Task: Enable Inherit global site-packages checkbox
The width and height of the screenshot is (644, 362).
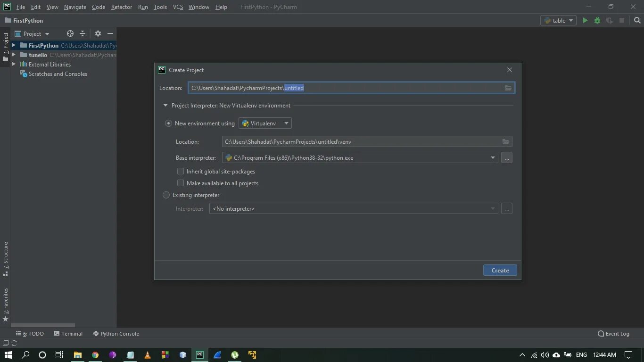Action: (x=181, y=171)
